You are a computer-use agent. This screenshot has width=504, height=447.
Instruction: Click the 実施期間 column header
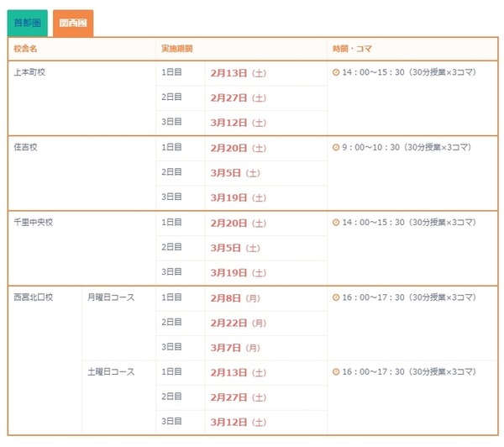176,49
